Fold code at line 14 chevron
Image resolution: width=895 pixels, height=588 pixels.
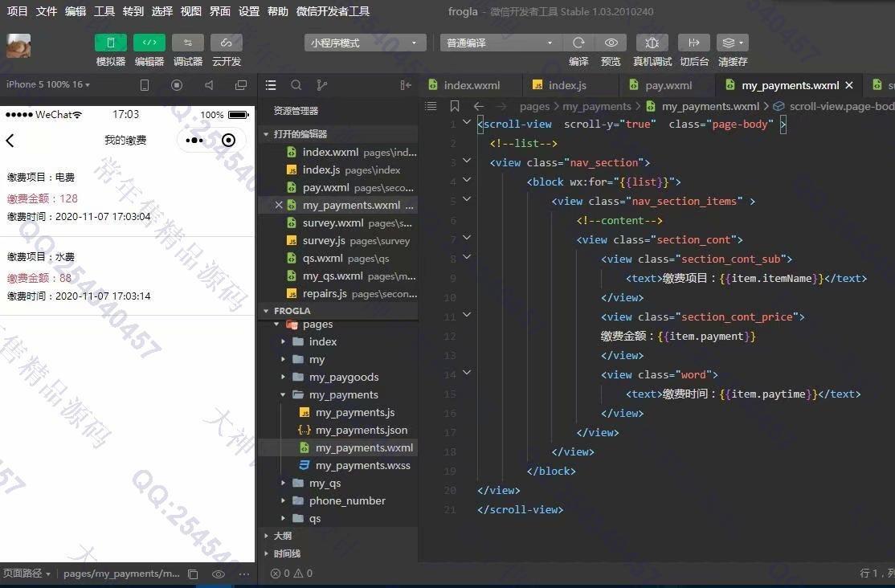467,372
